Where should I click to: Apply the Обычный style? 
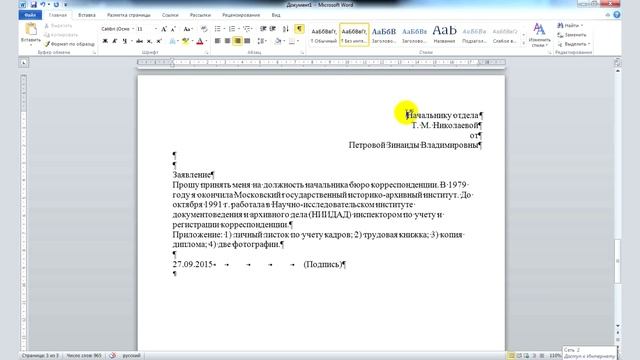tap(323, 35)
